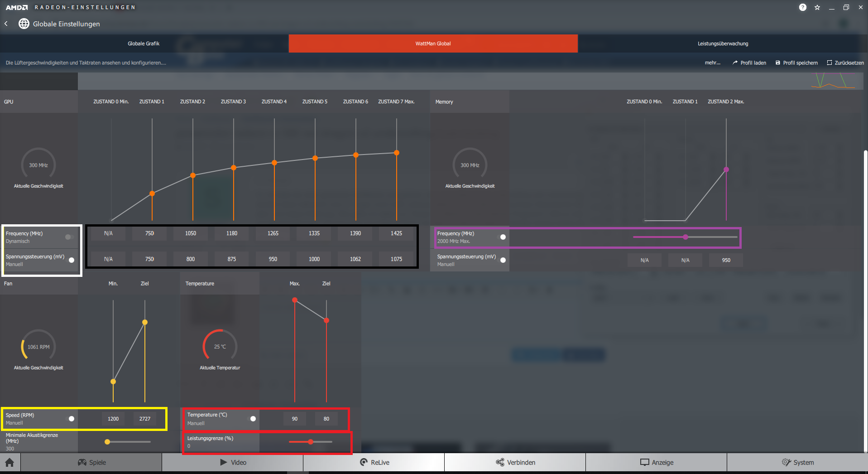
Task: Click GPU voltage field showing 1000
Action: coord(314,259)
